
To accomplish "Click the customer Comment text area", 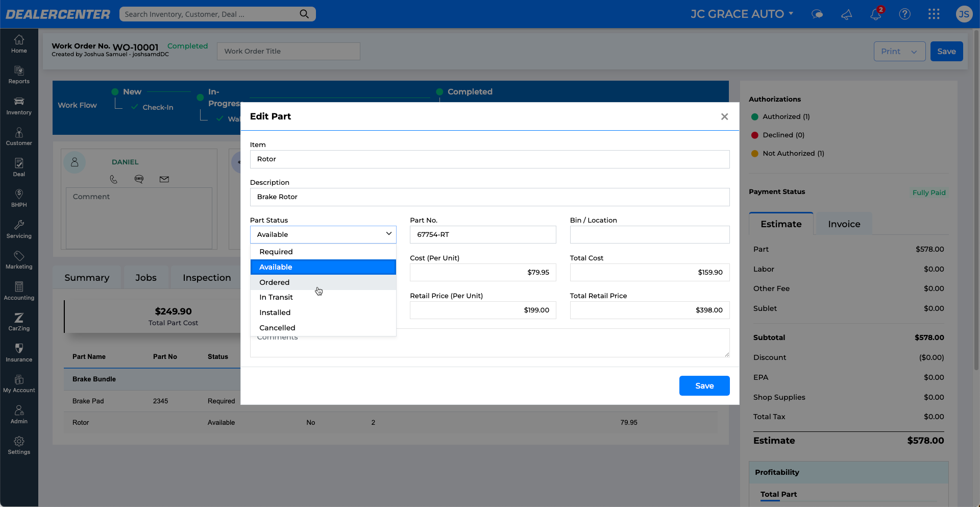I will (x=139, y=218).
